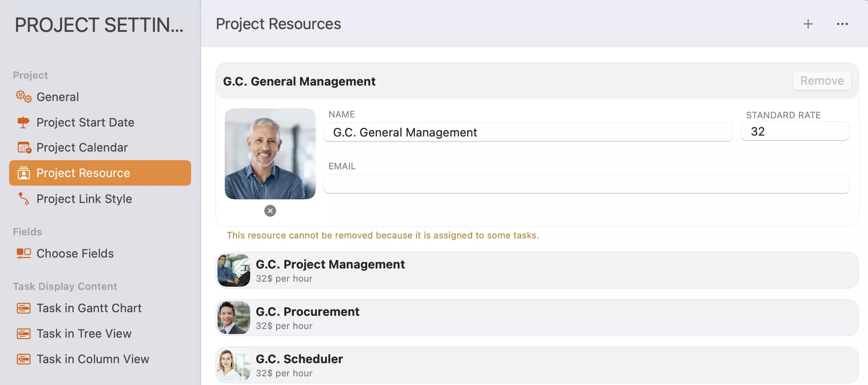Click the calendar icon for Project Calendar

click(x=24, y=147)
